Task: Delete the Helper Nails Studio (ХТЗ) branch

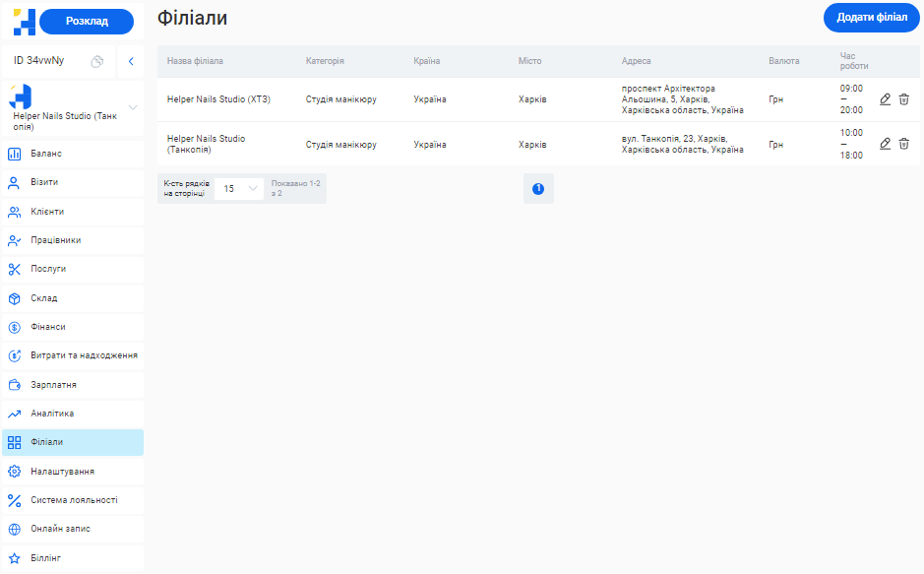Action: (x=904, y=99)
